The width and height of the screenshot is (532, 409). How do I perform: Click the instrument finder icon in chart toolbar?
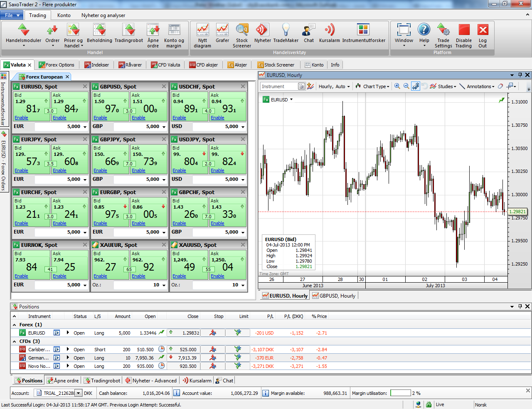coord(302,86)
